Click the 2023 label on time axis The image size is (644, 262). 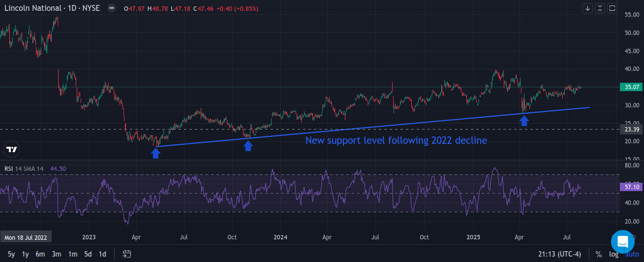[89, 237]
